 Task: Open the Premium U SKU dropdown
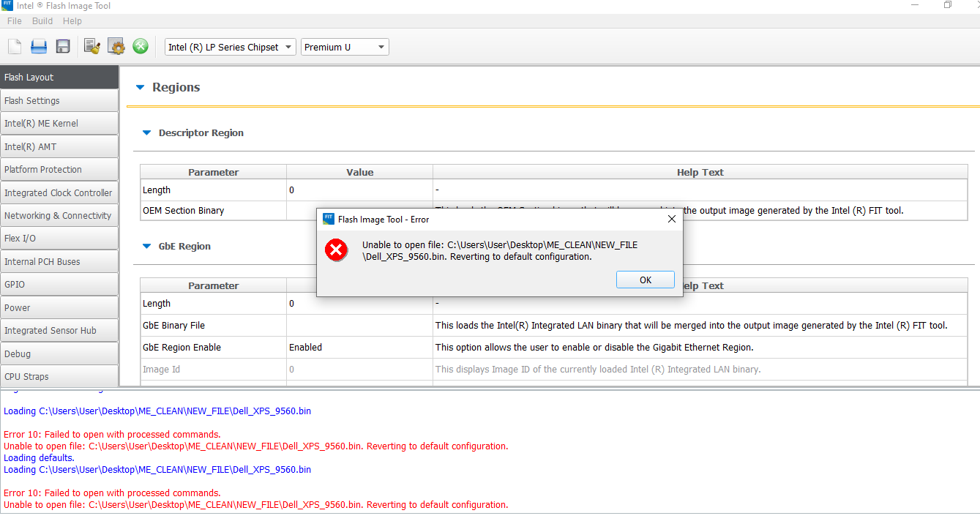345,48
